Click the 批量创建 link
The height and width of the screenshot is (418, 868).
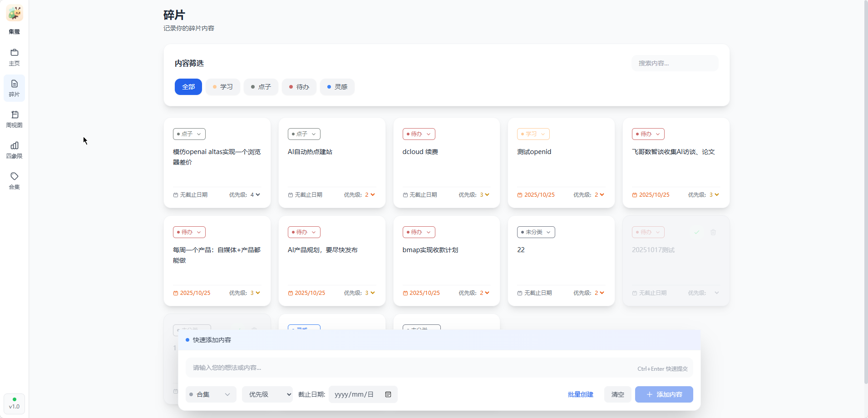[580, 394]
